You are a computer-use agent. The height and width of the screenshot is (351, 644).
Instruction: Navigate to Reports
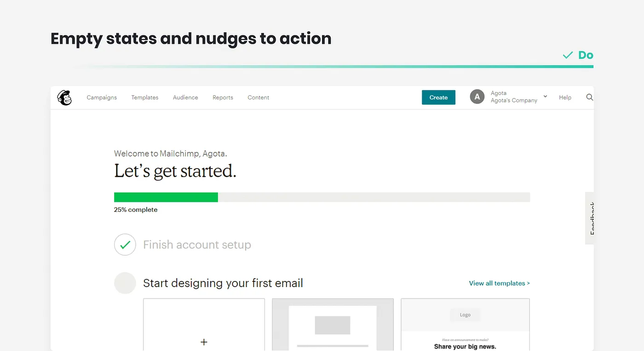tap(223, 98)
